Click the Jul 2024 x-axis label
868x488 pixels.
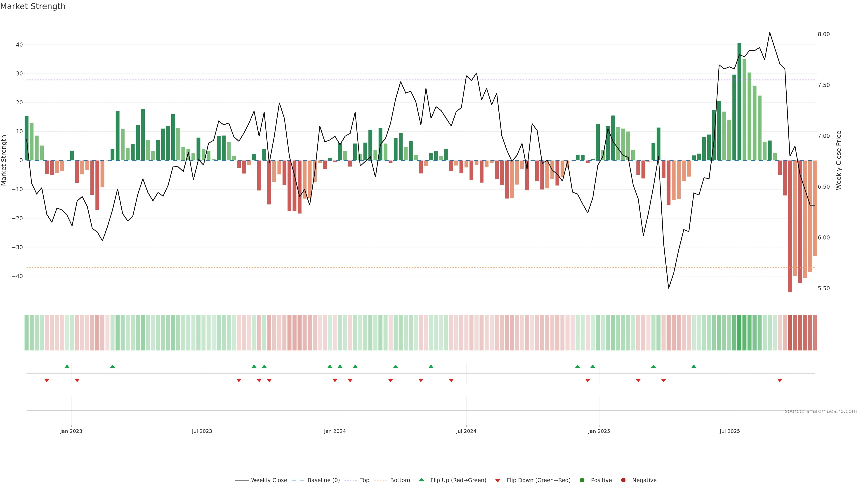pyautogui.click(x=466, y=431)
